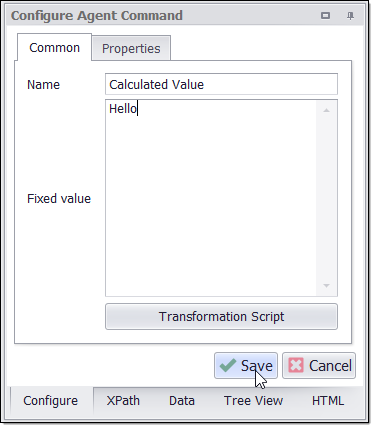Click the red X icon on Cancel
This screenshot has width=375, height=429.
click(x=296, y=365)
